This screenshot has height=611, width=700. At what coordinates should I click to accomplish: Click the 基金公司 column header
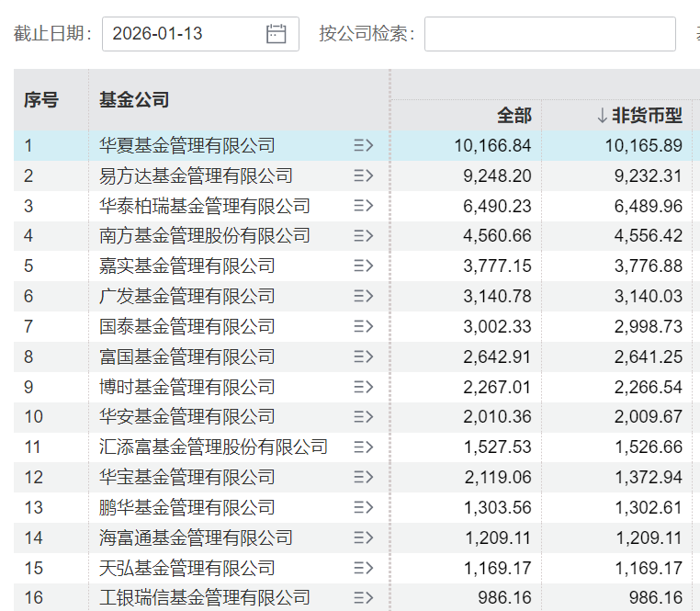coord(134,100)
